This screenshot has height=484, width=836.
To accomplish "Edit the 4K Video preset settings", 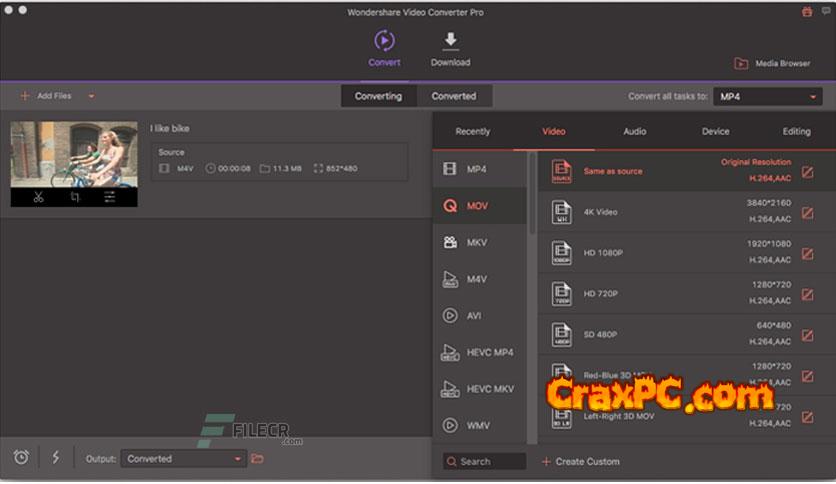I will point(808,213).
